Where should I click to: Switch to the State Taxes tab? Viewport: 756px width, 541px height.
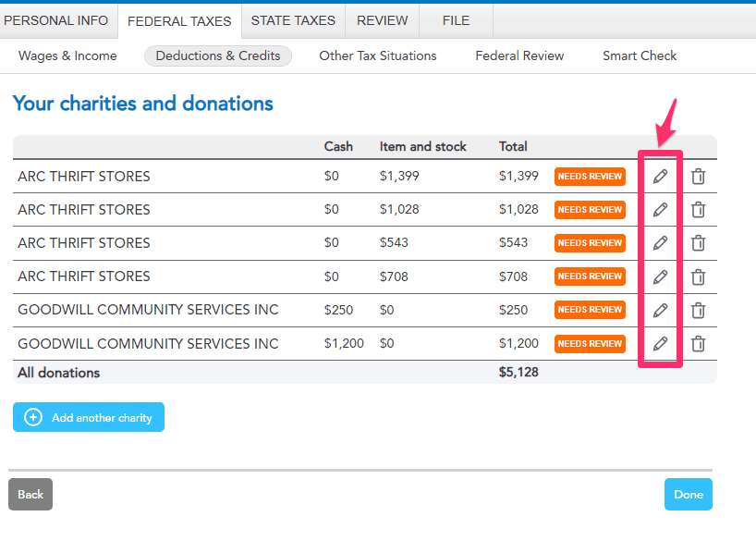[293, 20]
